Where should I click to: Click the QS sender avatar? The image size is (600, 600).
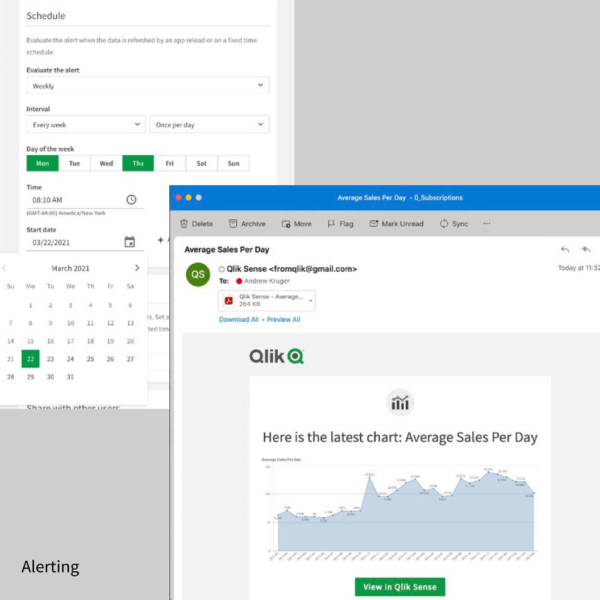click(x=198, y=274)
